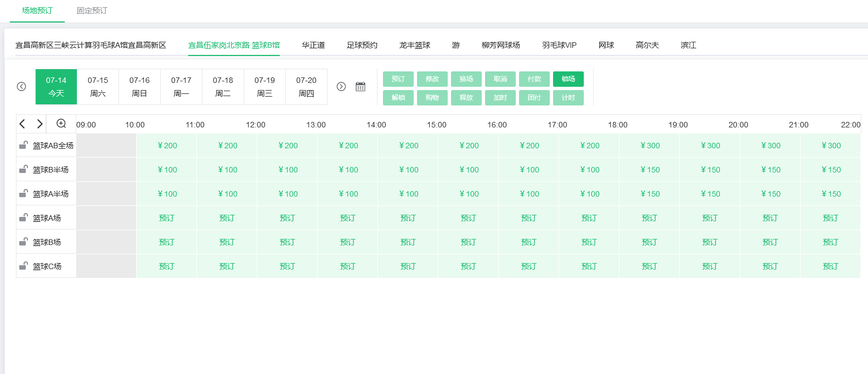868x374 pixels.
Task: Click the 锁场 button
Action: (568, 79)
